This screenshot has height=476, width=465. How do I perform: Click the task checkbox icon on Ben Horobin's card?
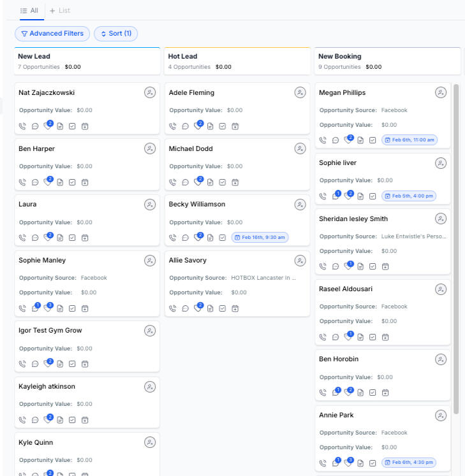point(373,393)
